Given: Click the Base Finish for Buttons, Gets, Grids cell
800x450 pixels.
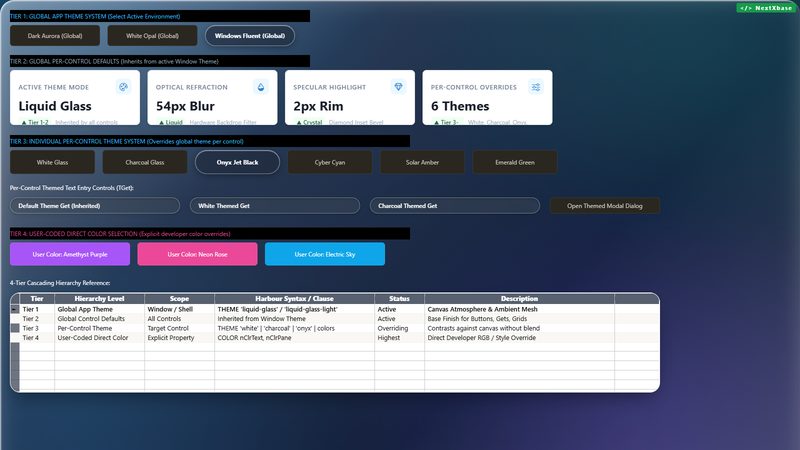Looking at the screenshot, I should pos(519,318).
